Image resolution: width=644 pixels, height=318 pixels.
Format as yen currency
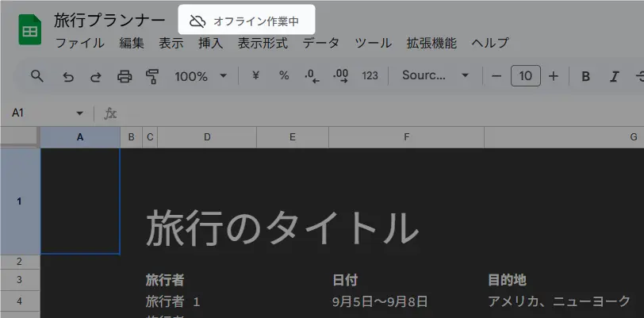point(255,76)
